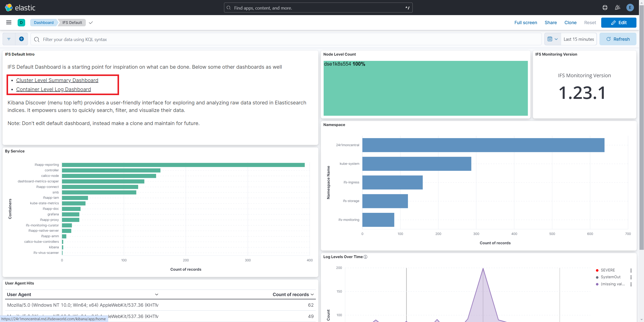The width and height of the screenshot is (644, 322).
Task: Click the red SEVERE color dot
Action: coord(597,270)
